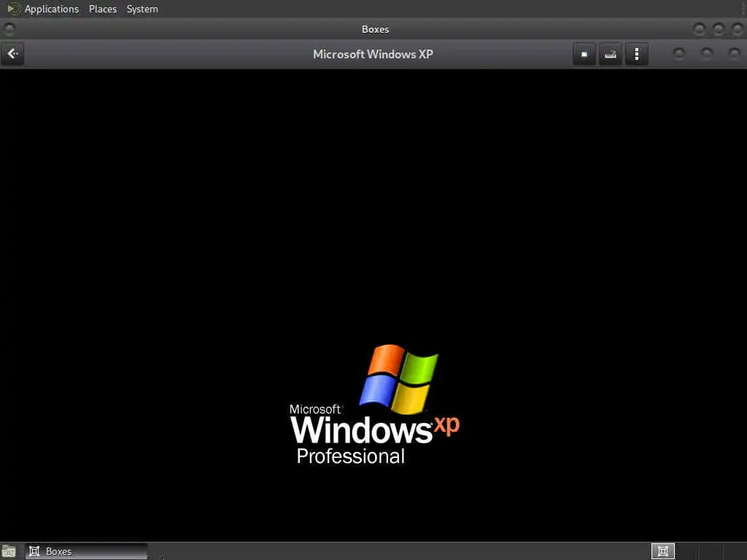Close the Boxes window from the title bar
747x560 pixels.
pos(737,29)
